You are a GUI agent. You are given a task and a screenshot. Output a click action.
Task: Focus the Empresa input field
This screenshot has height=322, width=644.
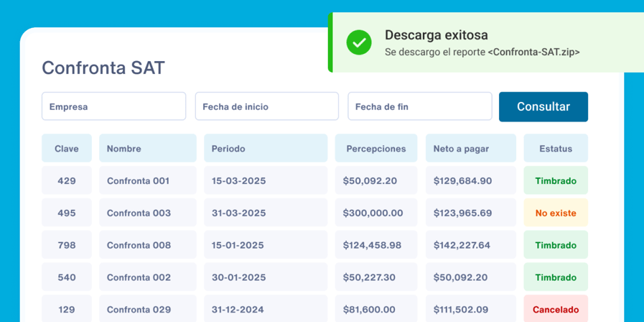(113, 106)
